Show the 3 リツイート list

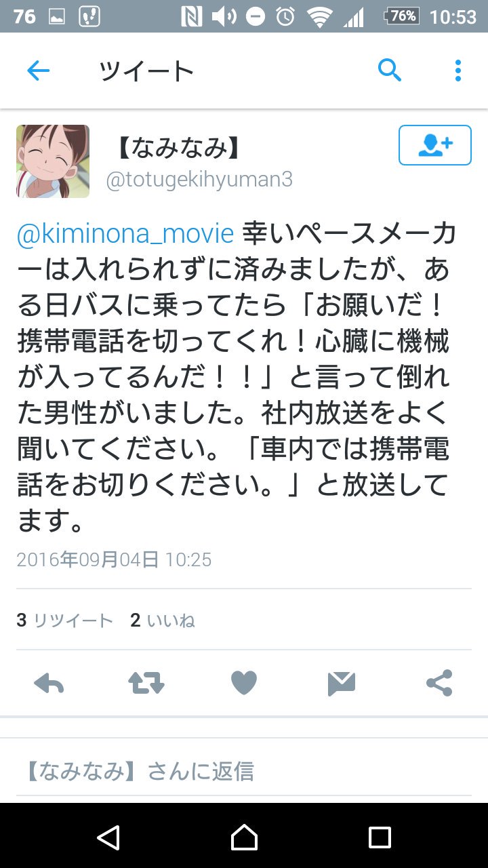tap(64, 620)
